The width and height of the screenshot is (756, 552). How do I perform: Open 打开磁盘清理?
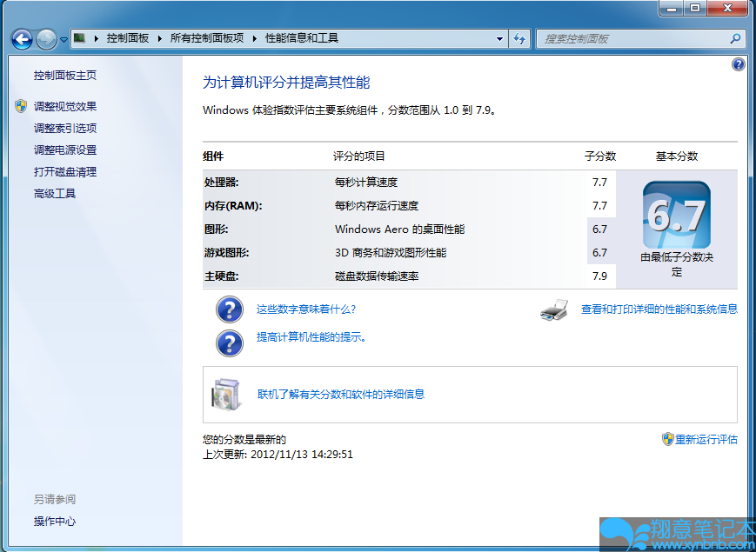click(x=65, y=172)
